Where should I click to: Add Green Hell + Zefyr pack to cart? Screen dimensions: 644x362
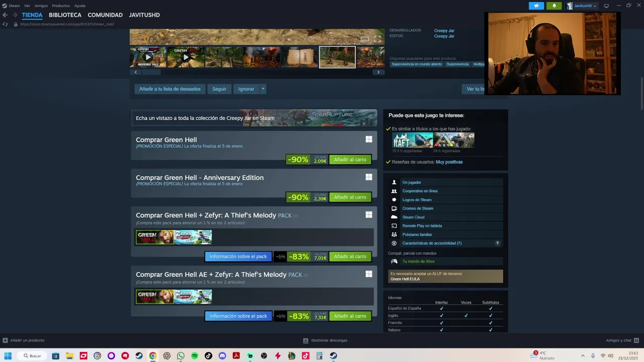click(350, 256)
